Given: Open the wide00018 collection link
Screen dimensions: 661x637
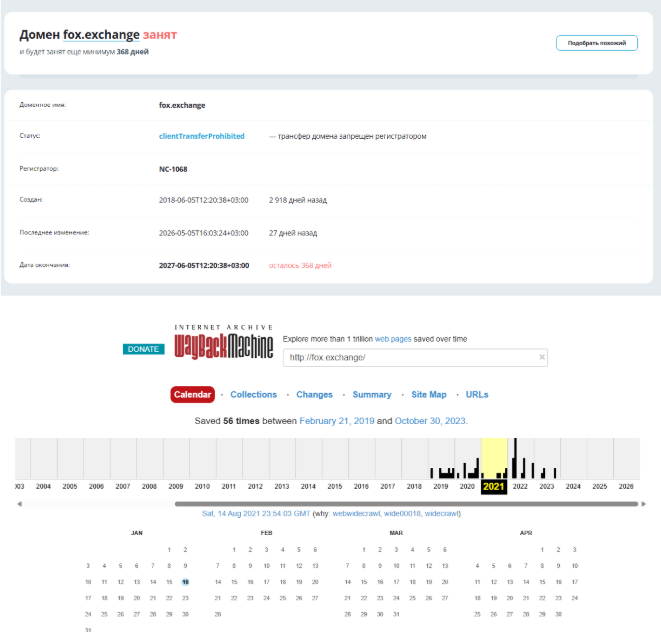Looking at the screenshot, I should point(402,513).
